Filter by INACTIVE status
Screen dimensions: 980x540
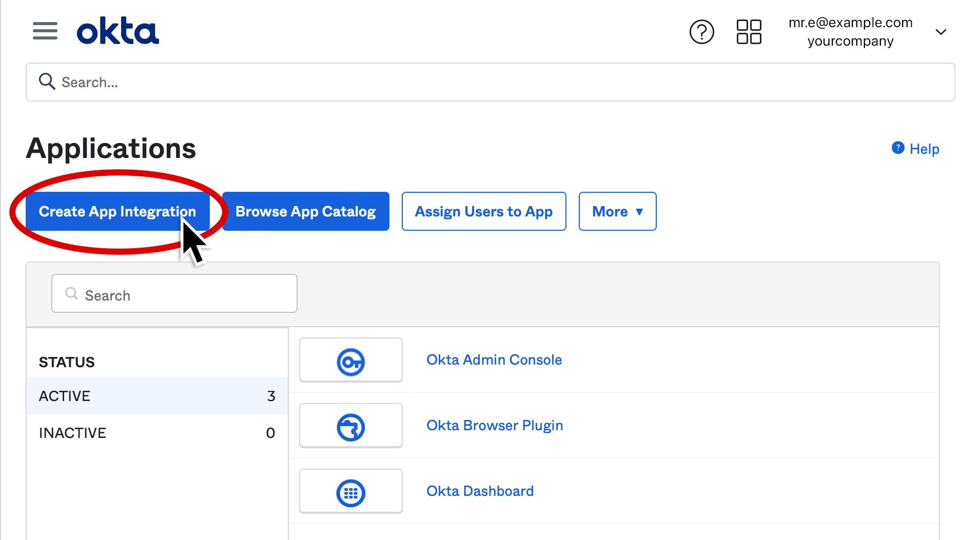click(157, 433)
